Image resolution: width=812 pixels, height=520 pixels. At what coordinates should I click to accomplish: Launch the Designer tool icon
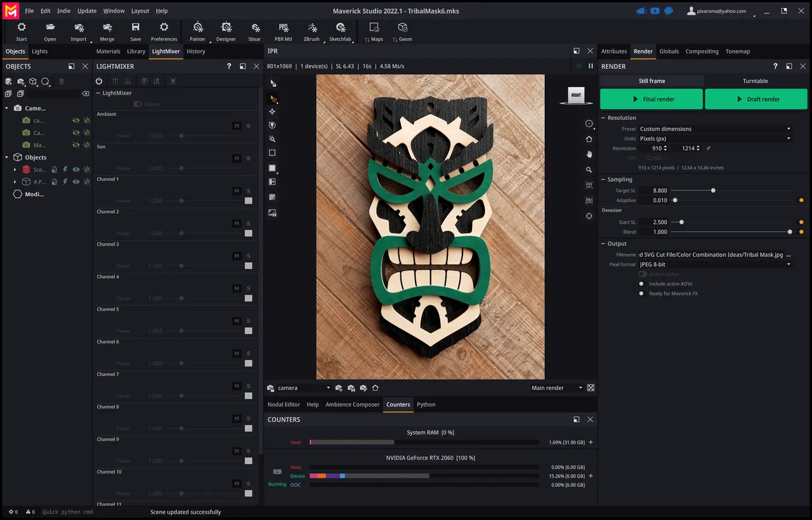tap(226, 31)
